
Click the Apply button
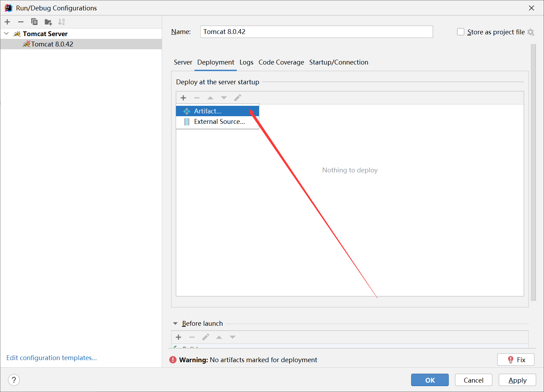517,380
